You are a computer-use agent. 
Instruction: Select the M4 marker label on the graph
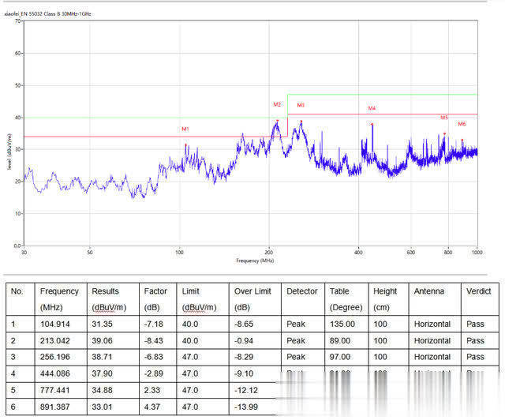coord(372,108)
